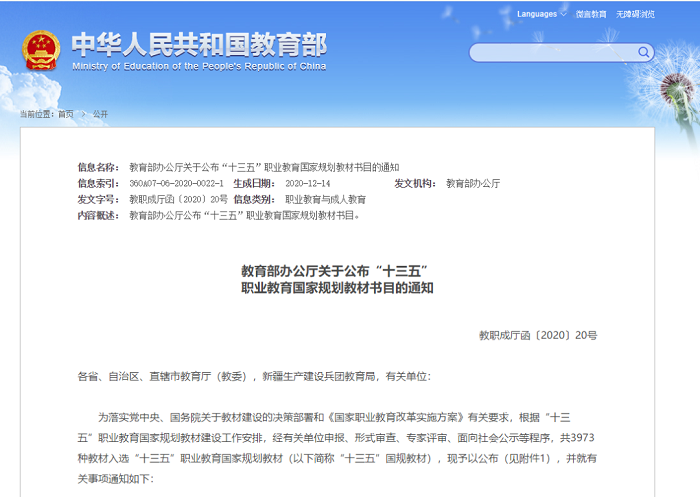
Task: Click the generation date 2020-12-14
Action: (307, 184)
